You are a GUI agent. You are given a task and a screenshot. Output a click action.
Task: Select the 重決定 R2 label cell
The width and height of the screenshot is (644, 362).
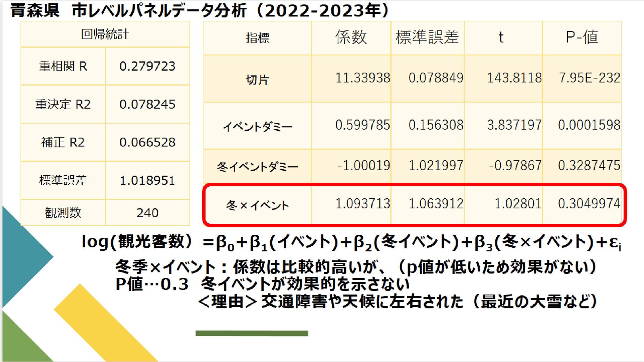(x=63, y=105)
